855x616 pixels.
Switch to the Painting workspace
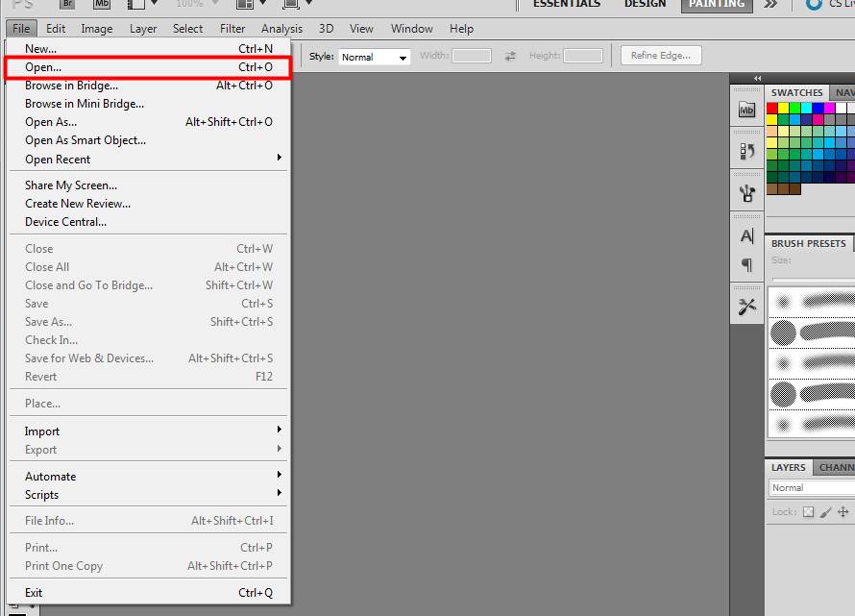[x=717, y=5]
